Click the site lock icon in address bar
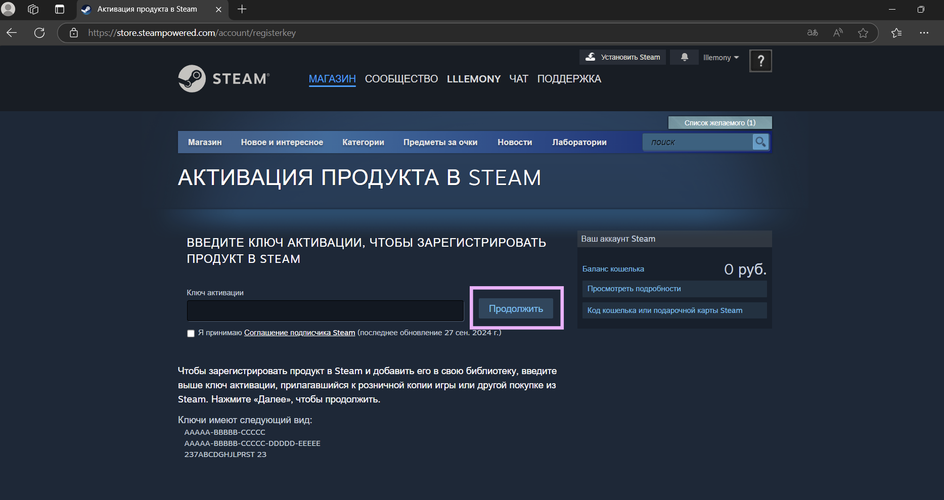This screenshot has width=944, height=500. (x=73, y=33)
